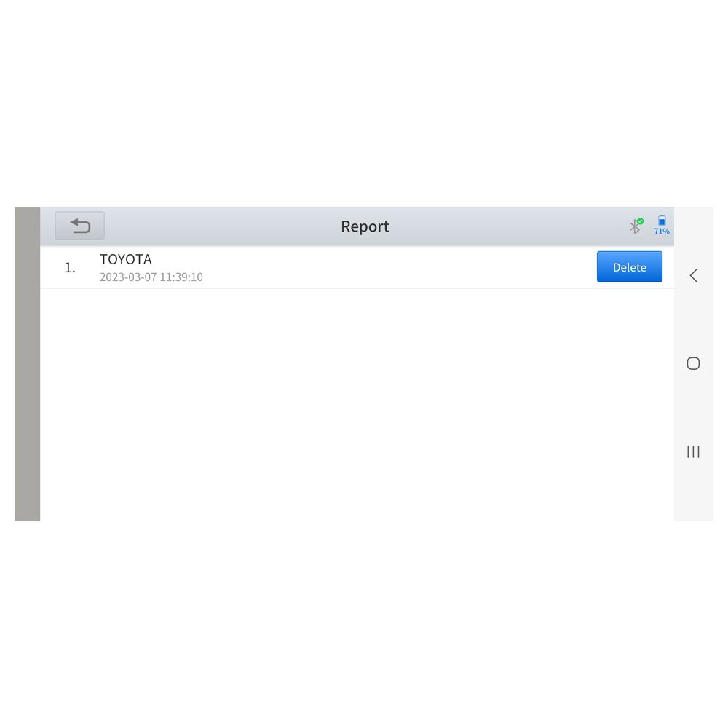Tap nav bar gap between back and home
The image size is (728, 728).
pos(693,320)
